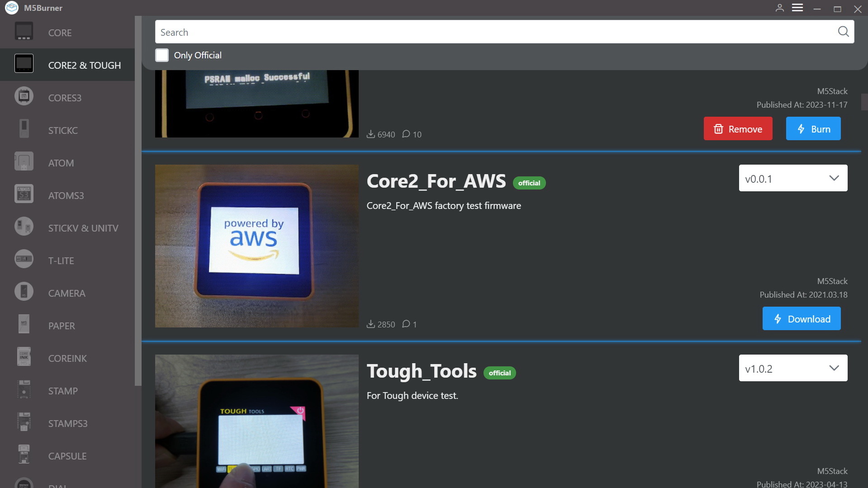Select the STAMP device icon
The image size is (868, 488).
[24, 389]
